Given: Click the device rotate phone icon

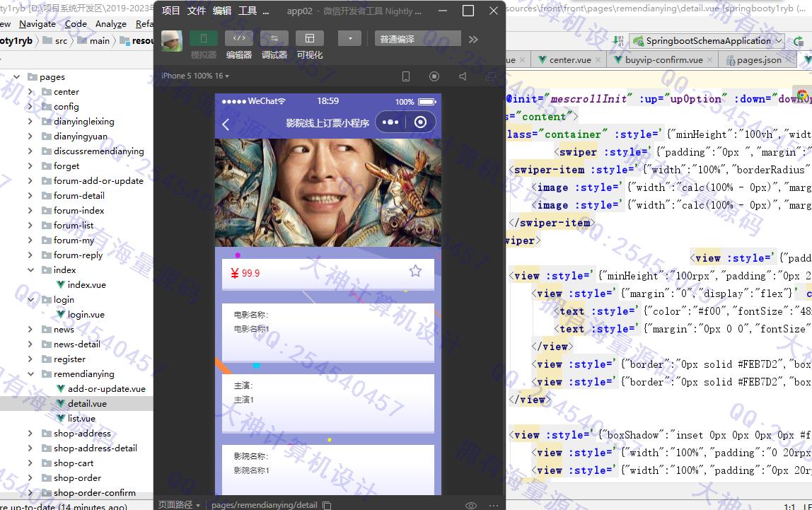Looking at the screenshot, I should click(x=406, y=76).
